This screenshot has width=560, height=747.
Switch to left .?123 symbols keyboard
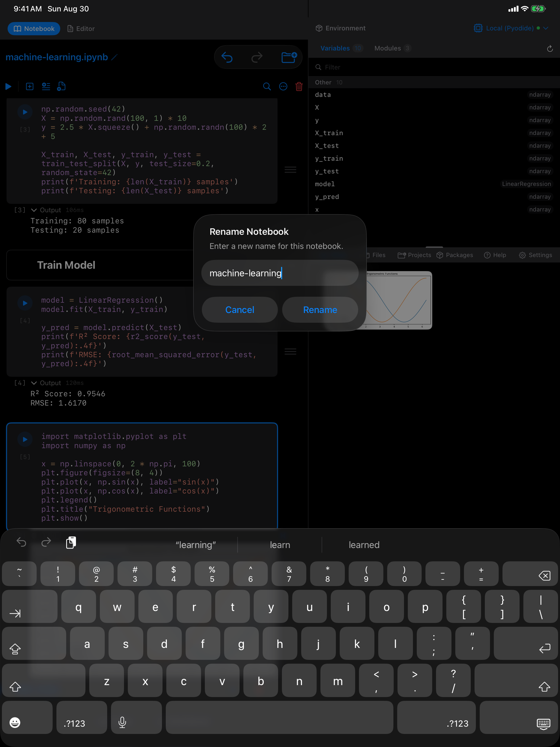coord(82,717)
